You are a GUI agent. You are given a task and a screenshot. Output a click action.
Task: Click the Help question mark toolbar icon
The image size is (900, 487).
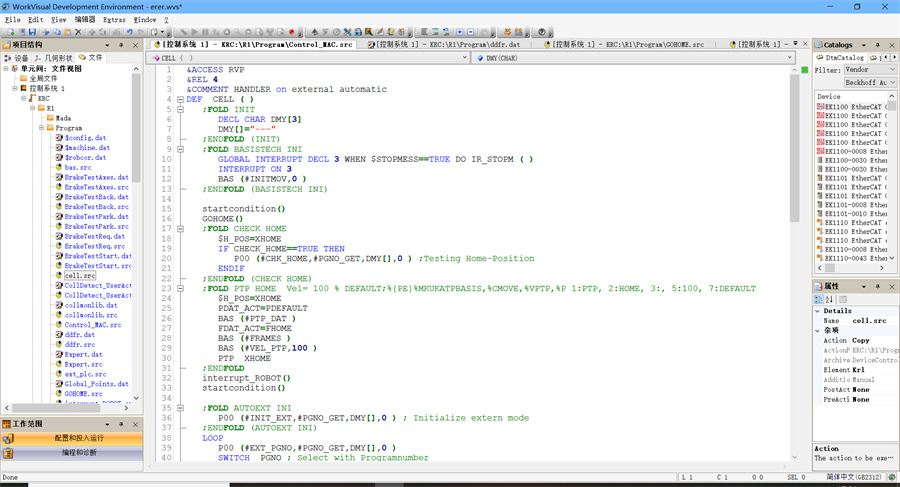pos(542,32)
